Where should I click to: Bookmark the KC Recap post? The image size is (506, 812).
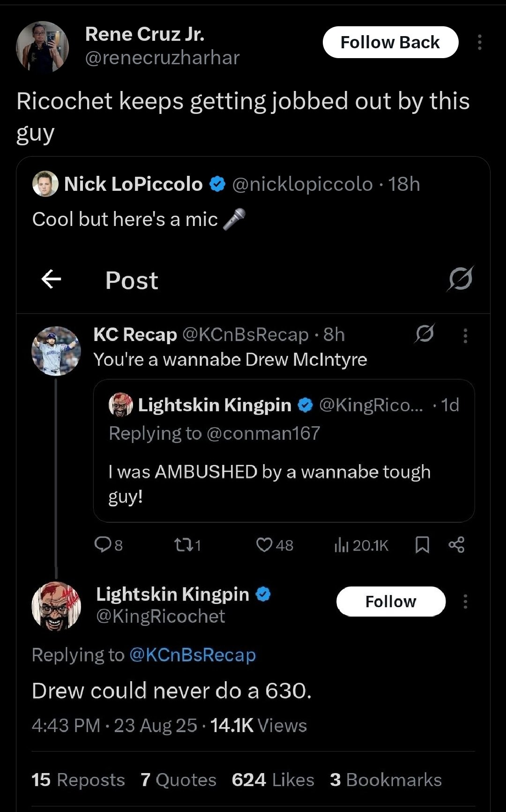point(422,545)
